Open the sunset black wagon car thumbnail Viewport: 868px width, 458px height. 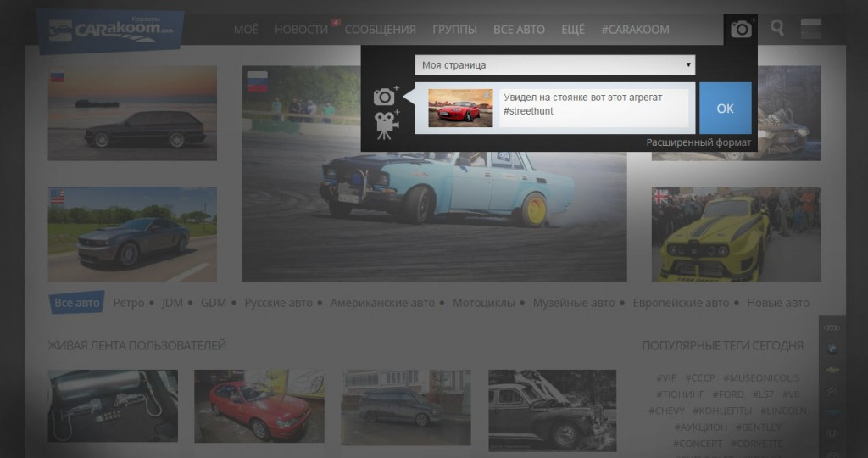coord(132,114)
